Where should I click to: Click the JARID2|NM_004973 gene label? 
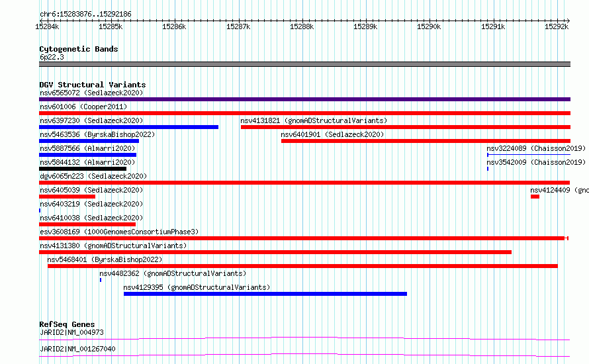pyautogui.click(x=71, y=332)
